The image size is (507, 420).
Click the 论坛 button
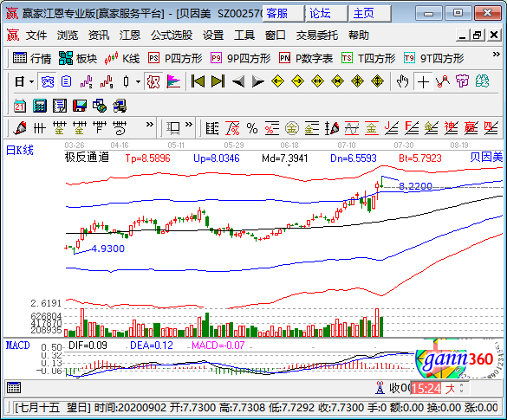pyautogui.click(x=326, y=14)
